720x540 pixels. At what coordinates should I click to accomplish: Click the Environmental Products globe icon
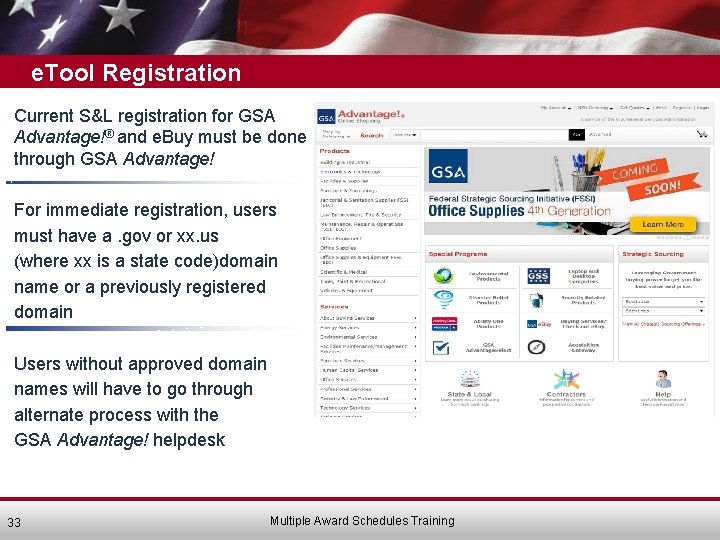pos(443,276)
